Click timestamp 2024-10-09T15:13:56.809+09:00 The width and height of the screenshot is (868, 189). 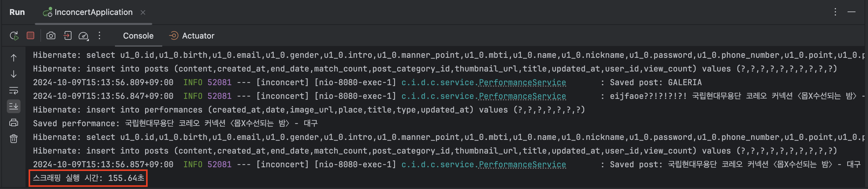pos(103,83)
